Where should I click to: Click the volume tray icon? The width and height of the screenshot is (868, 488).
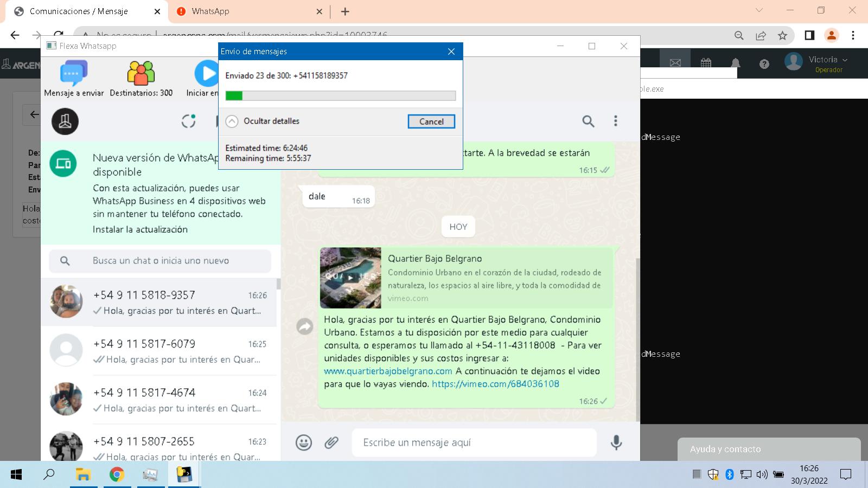tap(762, 474)
